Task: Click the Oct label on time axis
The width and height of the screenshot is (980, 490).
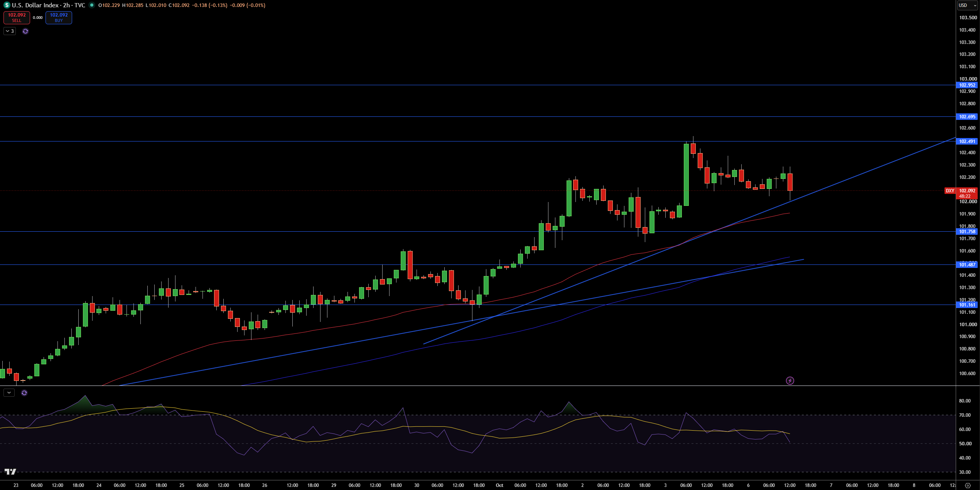Action: pos(499,485)
